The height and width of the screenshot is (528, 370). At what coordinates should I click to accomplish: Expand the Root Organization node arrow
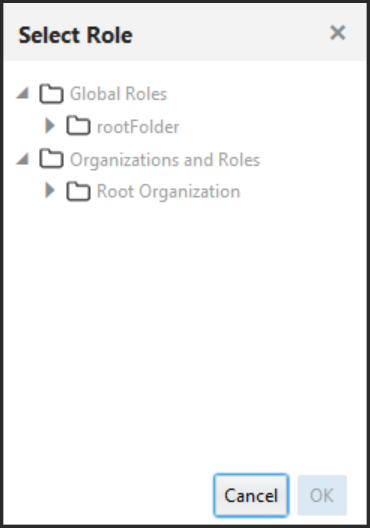(50, 191)
